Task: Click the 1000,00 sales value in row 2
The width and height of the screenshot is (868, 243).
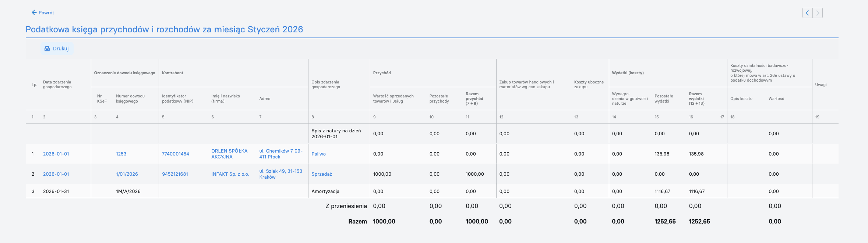Action: (x=382, y=174)
